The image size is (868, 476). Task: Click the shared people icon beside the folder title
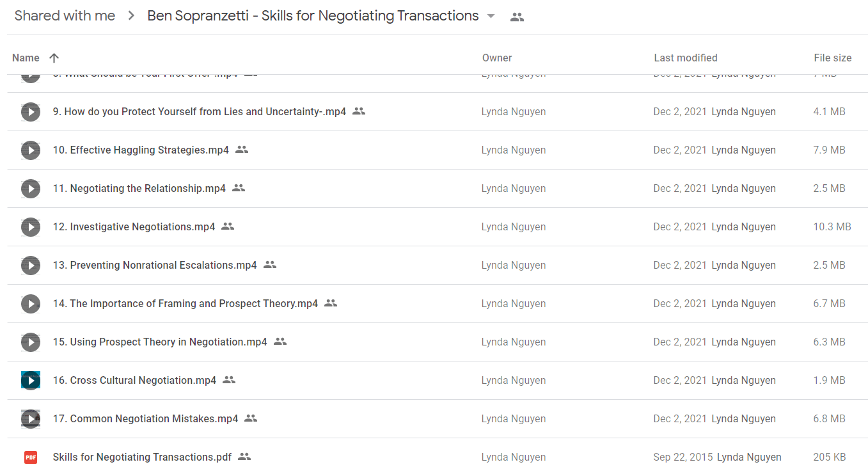pos(517,17)
